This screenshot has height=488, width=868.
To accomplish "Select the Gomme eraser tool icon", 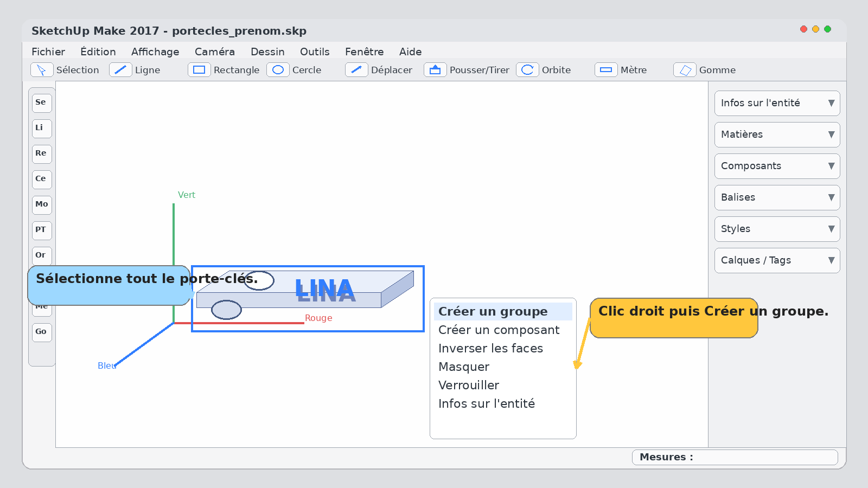I will (x=685, y=70).
